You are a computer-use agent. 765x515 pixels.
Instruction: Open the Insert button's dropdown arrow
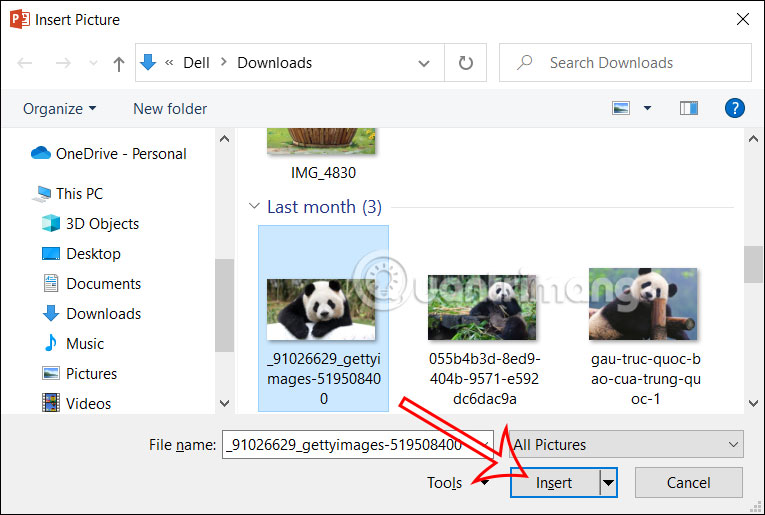tap(608, 483)
